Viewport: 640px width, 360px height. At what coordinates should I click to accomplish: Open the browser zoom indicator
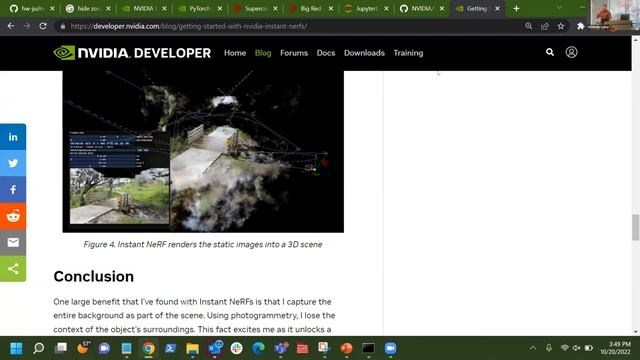tap(529, 26)
